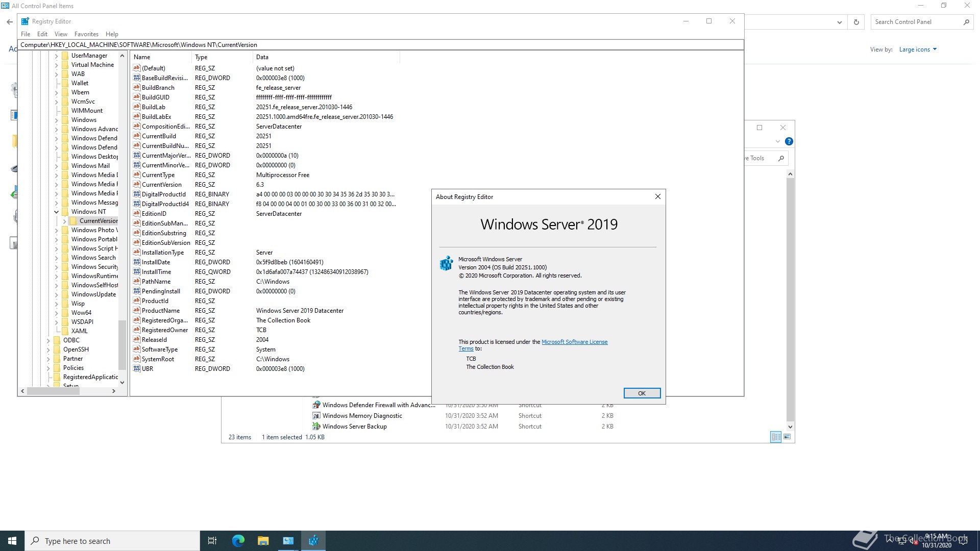
Task: Select the InstallationType value row
Action: point(265,253)
